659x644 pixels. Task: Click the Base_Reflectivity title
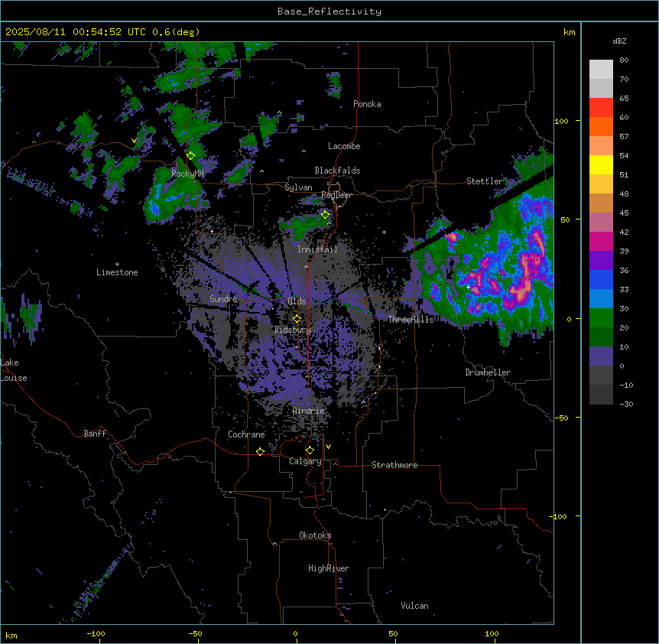(x=329, y=11)
